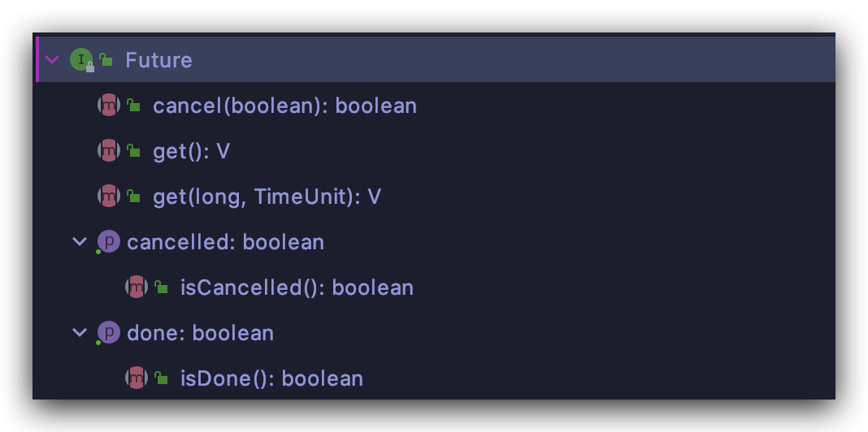Click the property icon beside cancelled
Screen dimensions: 868x432
tap(108, 242)
